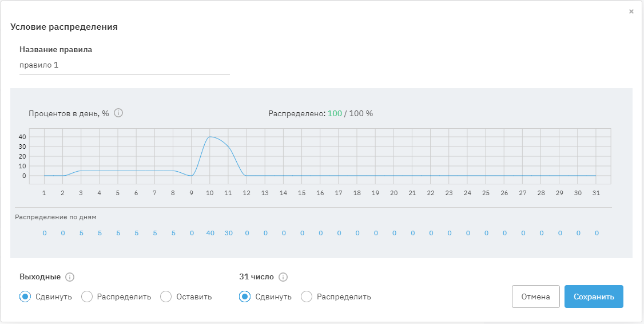Click the day 11 distribution value 30
This screenshot has width=644, height=324.
[x=228, y=233]
